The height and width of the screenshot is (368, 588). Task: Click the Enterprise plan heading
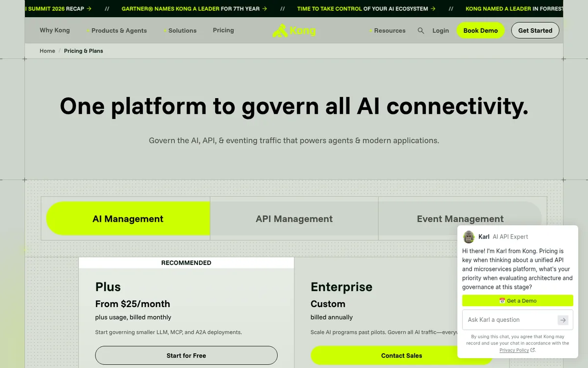coord(342,287)
